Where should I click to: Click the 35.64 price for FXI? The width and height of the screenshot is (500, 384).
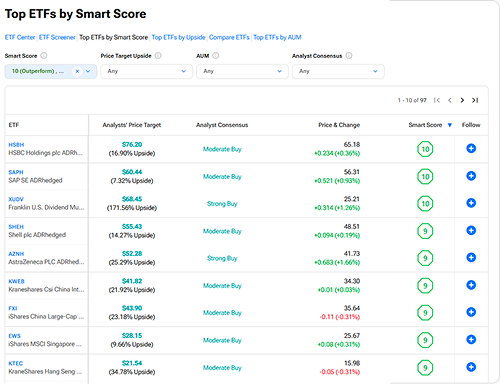point(352,308)
